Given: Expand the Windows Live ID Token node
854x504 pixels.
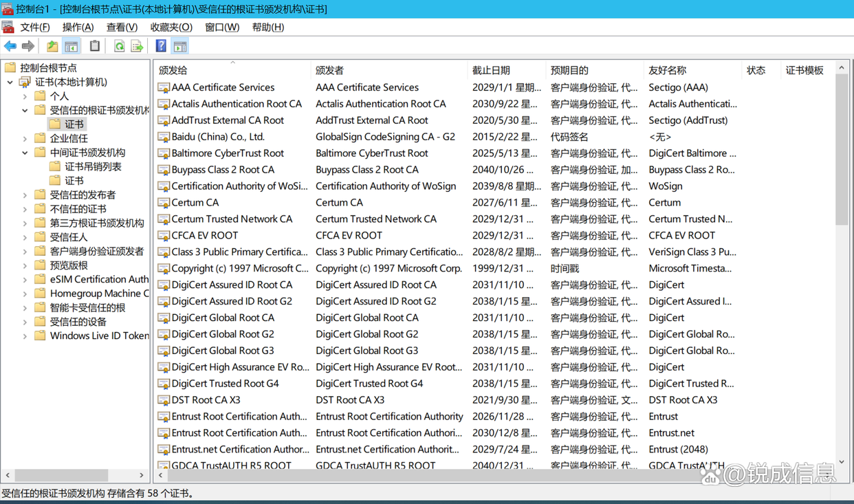Looking at the screenshot, I should pyautogui.click(x=25, y=336).
